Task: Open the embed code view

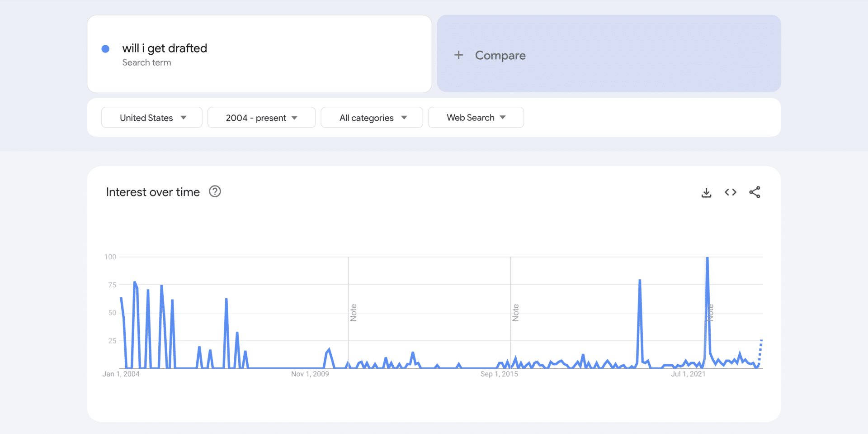Action: tap(730, 192)
